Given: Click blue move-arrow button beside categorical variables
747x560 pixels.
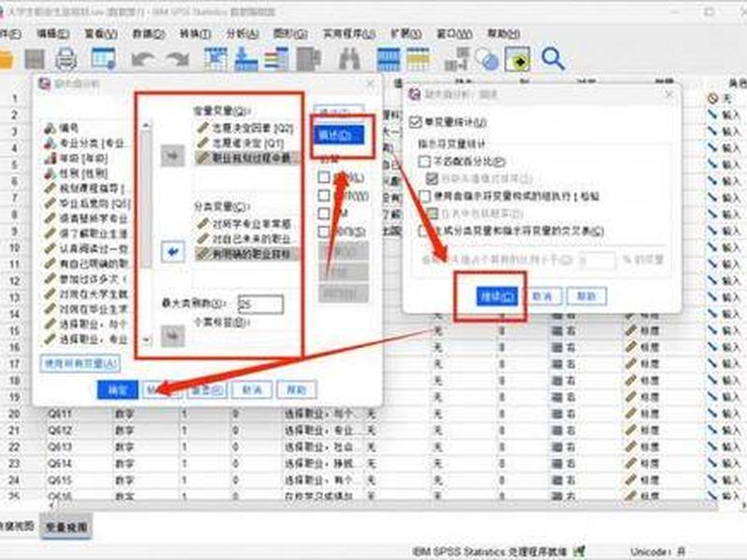Looking at the screenshot, I should tap(173, 251).
